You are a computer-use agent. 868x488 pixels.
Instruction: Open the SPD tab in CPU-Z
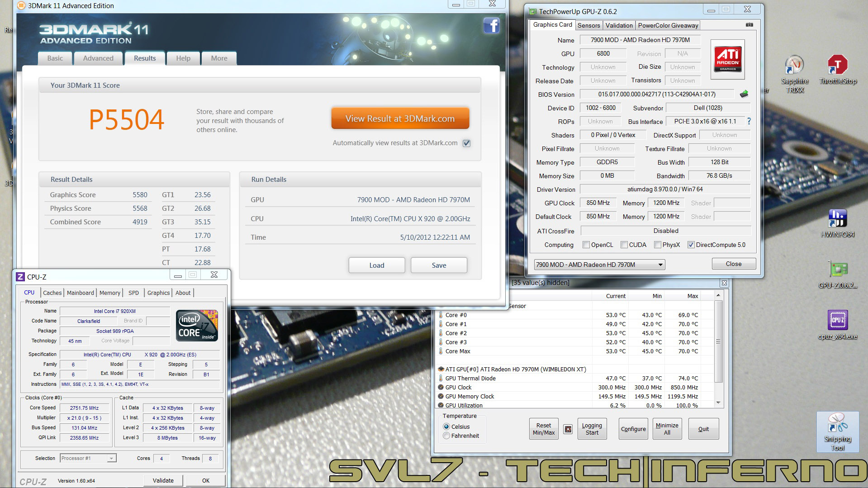point(133,293)
